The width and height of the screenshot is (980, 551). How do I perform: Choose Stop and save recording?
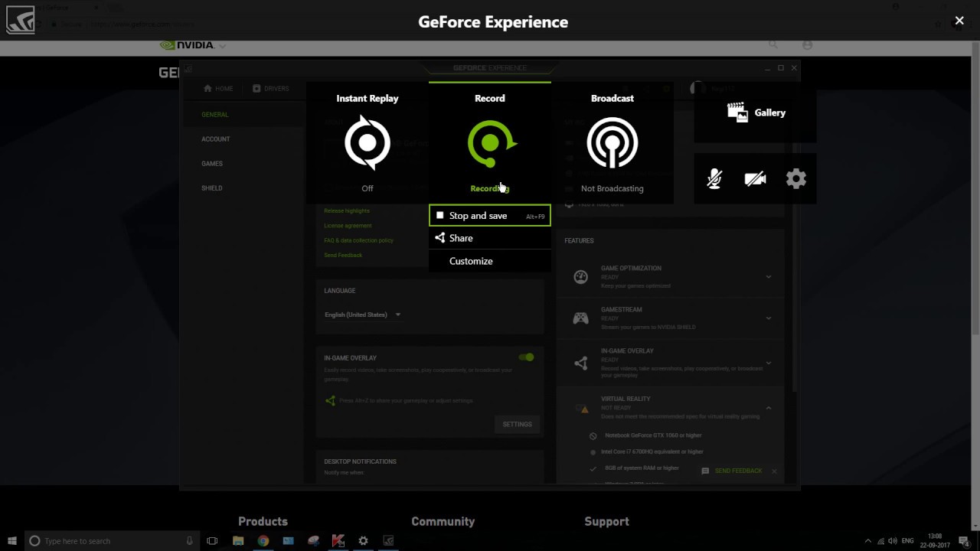click(490, 216)
